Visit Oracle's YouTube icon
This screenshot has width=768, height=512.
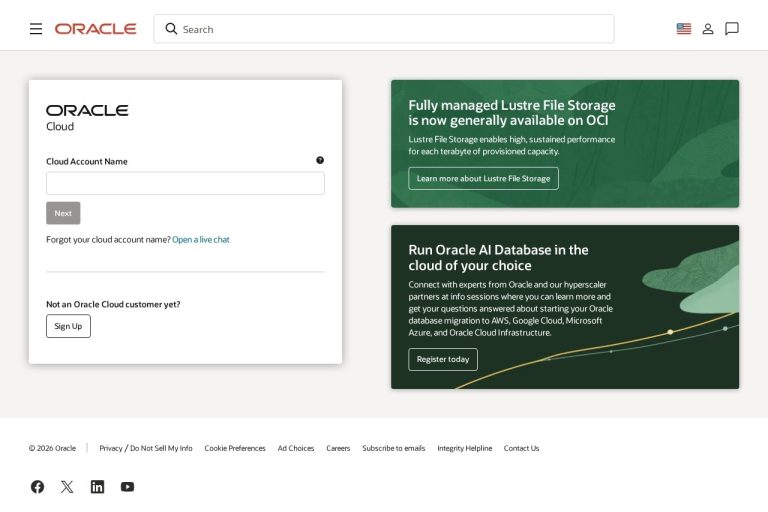[127, 487]
